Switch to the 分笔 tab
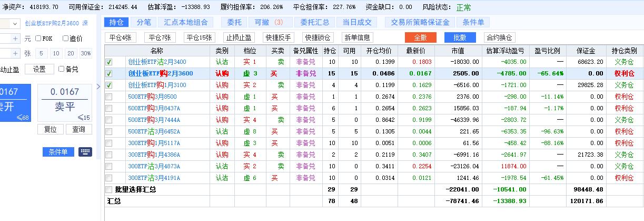 pyautogui.click(x=143, y=22)
